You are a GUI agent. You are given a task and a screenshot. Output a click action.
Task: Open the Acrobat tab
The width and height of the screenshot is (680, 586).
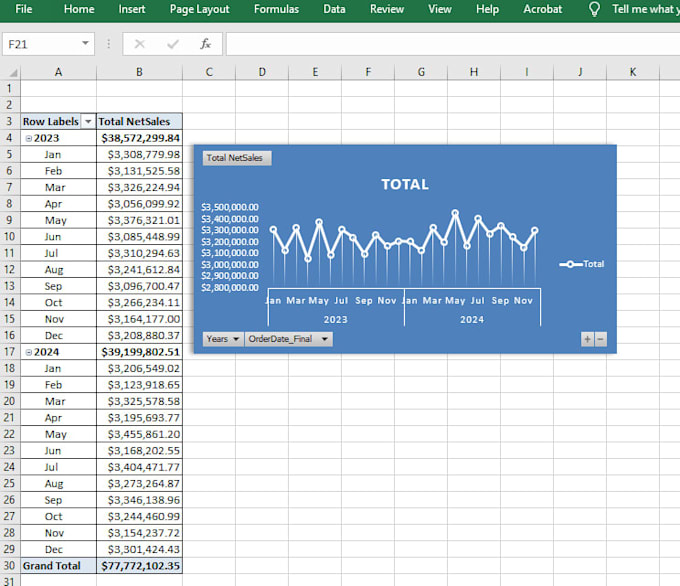(x=543, y=9)
